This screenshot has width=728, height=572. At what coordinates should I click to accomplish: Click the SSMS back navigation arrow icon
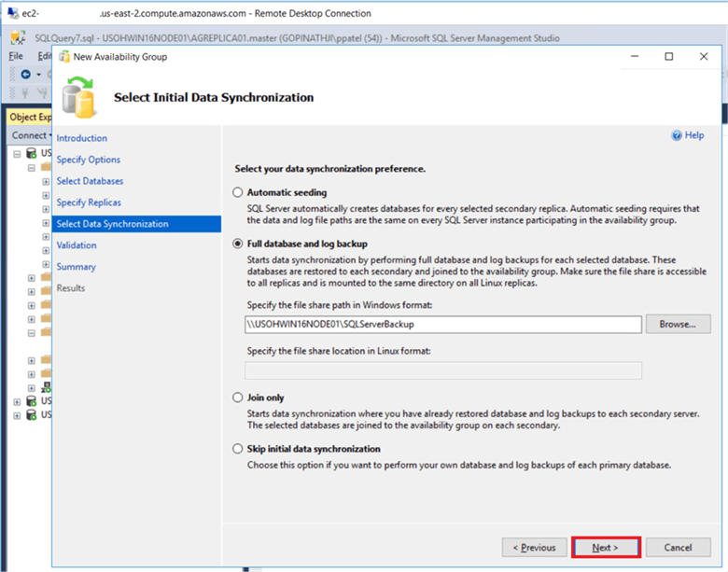(x=26, y=75)
